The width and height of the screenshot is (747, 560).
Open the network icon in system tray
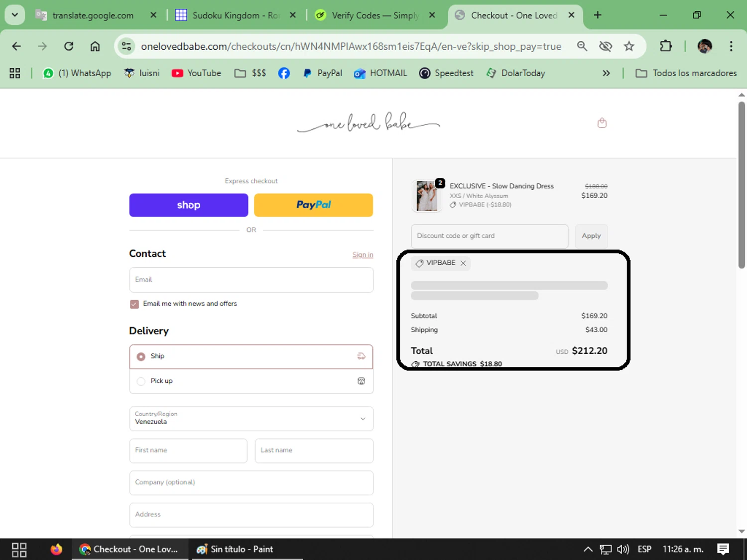coord(605,550)
